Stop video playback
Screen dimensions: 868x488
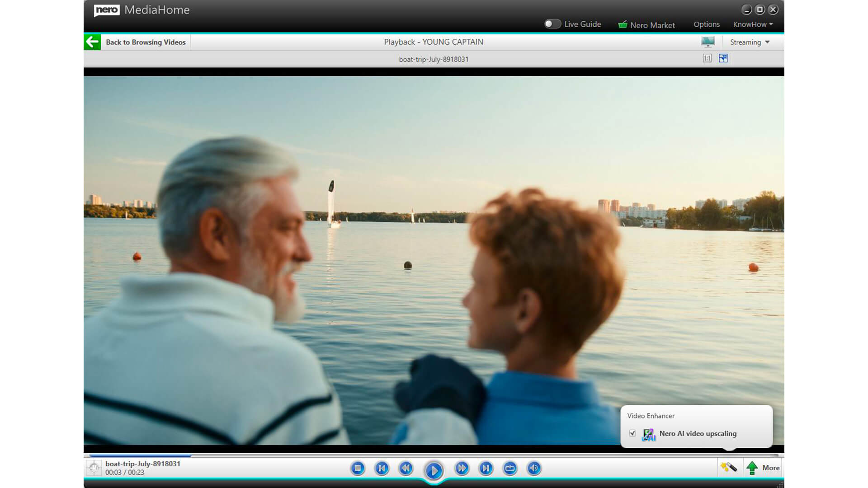pos(358,468)
